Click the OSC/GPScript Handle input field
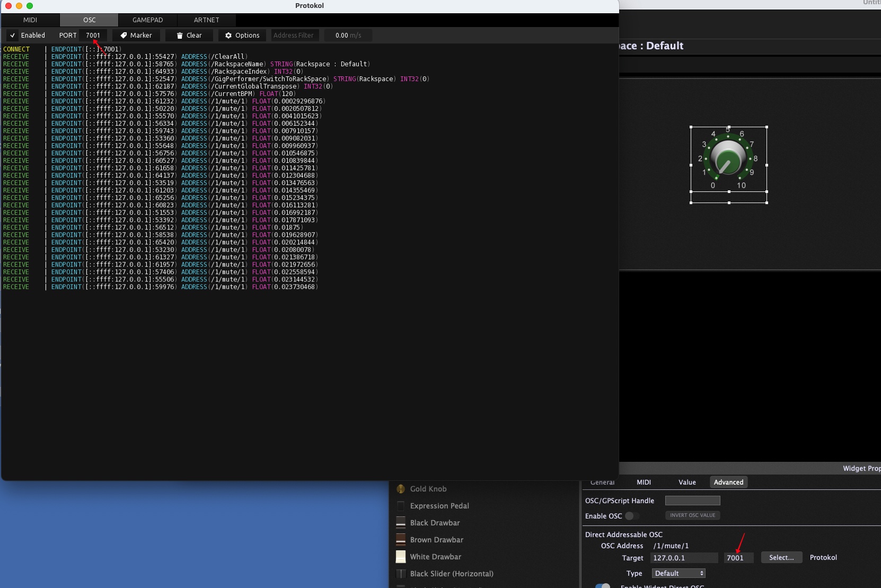This screenshot has width=881, height=588. point(692,501)
